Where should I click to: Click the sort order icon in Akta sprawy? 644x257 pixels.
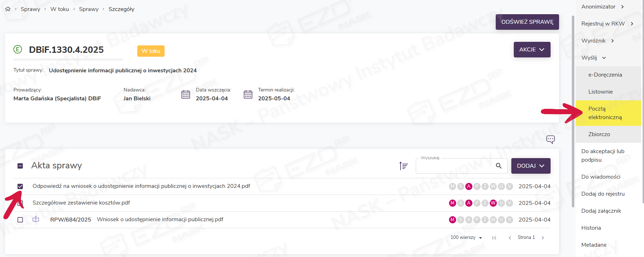click(403, 166)
